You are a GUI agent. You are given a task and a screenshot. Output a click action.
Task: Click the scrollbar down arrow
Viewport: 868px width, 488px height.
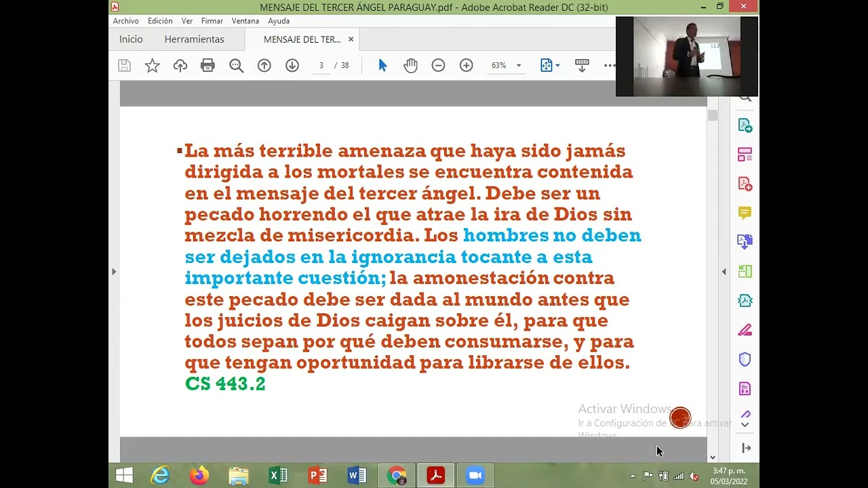coord(712,457)
